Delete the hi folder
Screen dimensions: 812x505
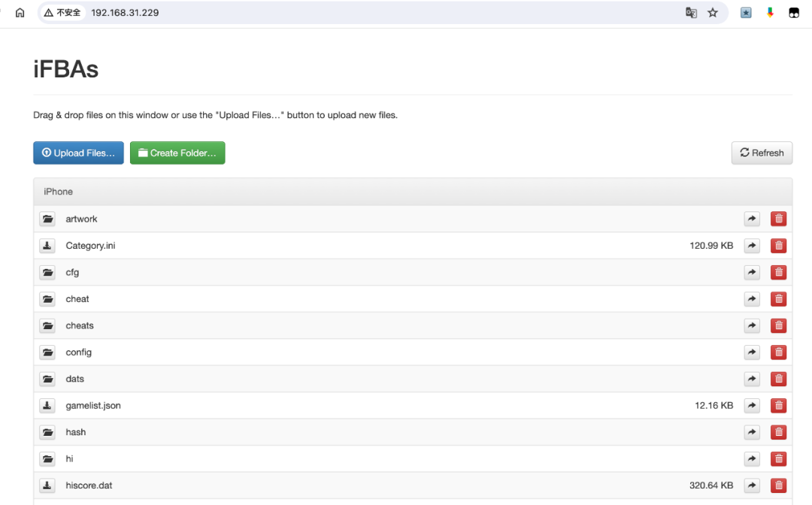click(x=778, y=459)
